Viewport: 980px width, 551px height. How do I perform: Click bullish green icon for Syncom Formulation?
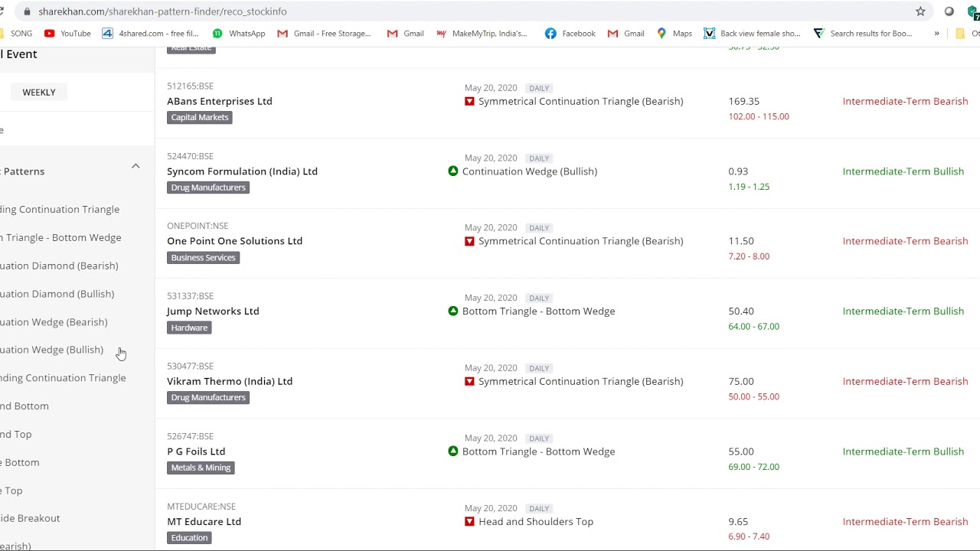453,171
